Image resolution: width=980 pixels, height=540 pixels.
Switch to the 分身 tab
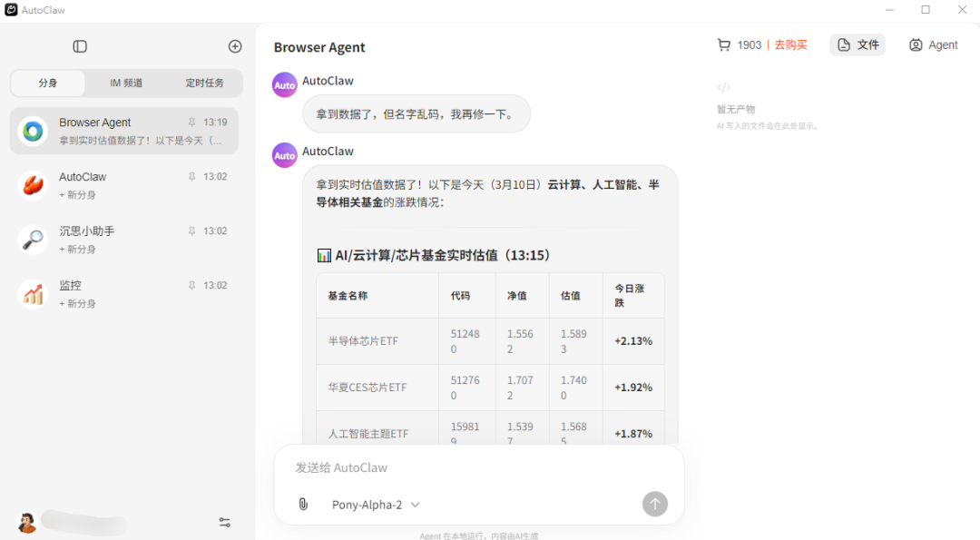(48, 83)
